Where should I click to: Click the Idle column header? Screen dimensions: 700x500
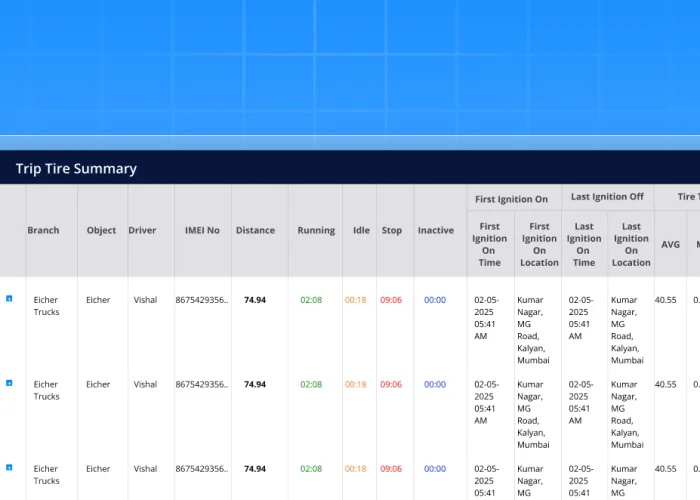point(361,230)
